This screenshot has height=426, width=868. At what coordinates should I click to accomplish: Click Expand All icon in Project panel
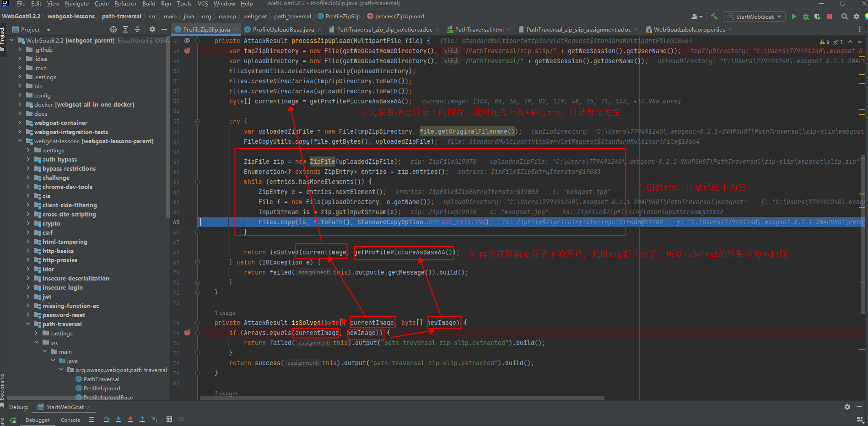[125, 29]
